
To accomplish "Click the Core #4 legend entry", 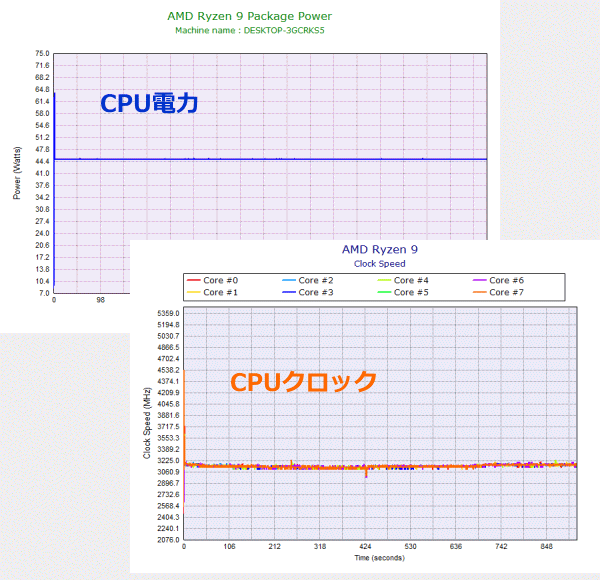I will pyautogui.click(x=403, y=280).
